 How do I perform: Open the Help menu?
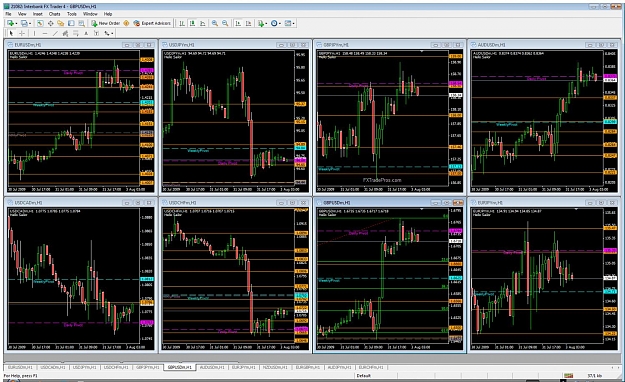click(108, 14)
